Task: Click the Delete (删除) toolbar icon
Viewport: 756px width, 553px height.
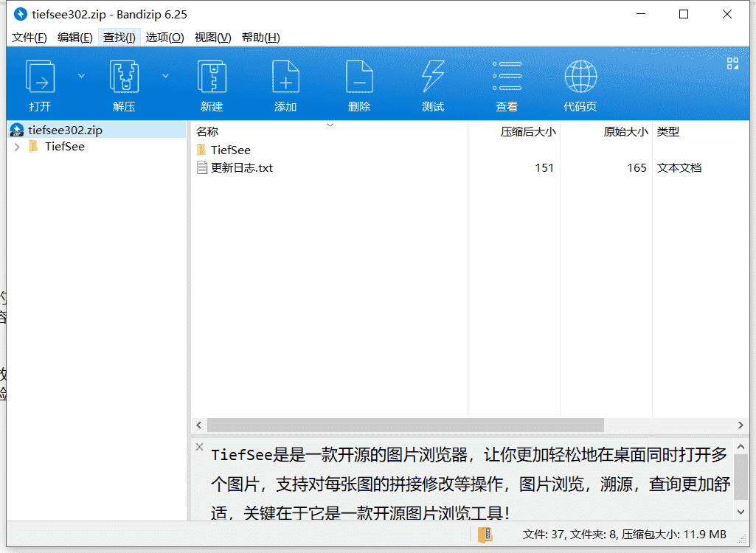Action: coord(359,77)
